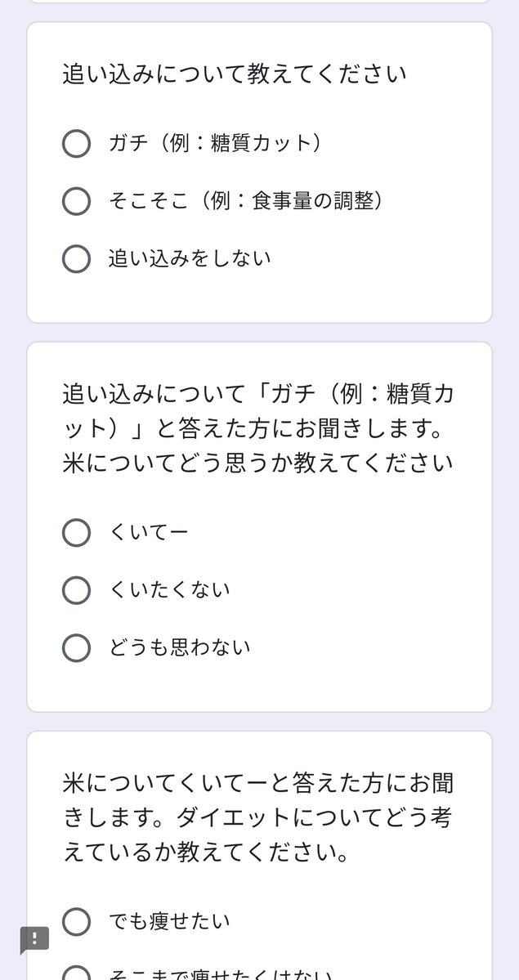Choose the そこそこ（例：食事量の調整） radio circle

point(76,201)
